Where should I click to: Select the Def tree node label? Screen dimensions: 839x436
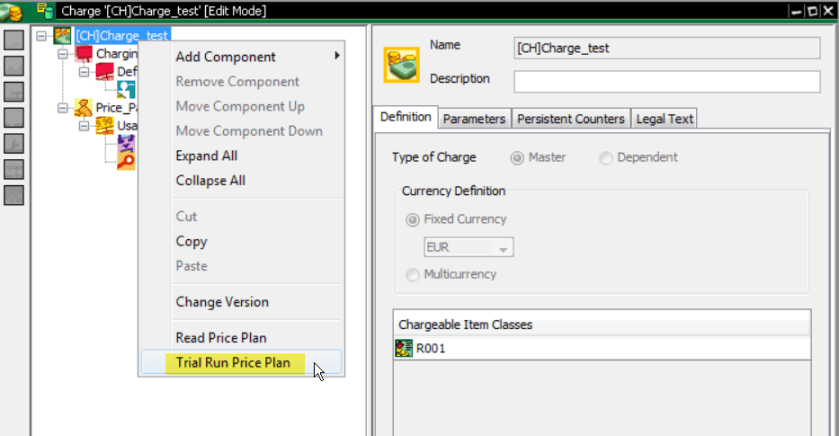[x=127, y=72]
